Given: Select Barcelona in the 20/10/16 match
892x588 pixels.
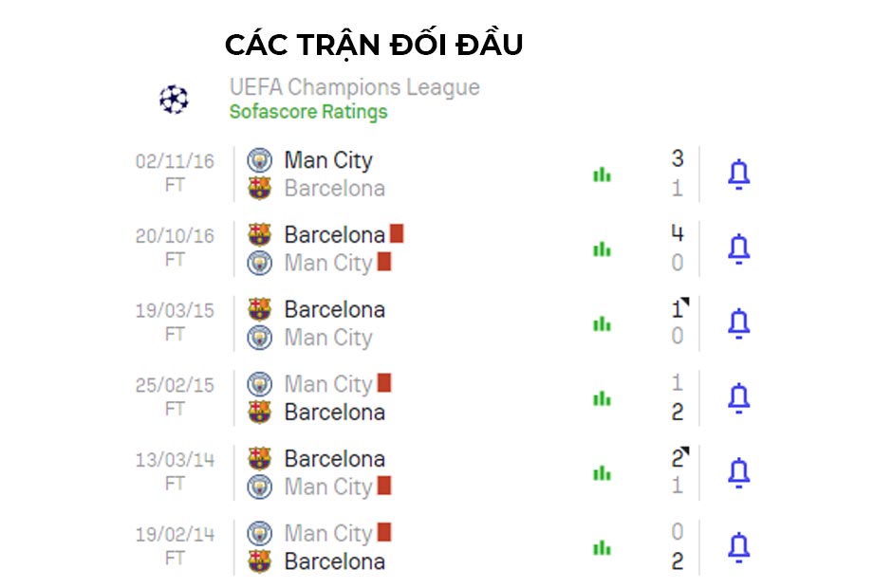Looking at the screenshot, I should [x=334, y=235].
